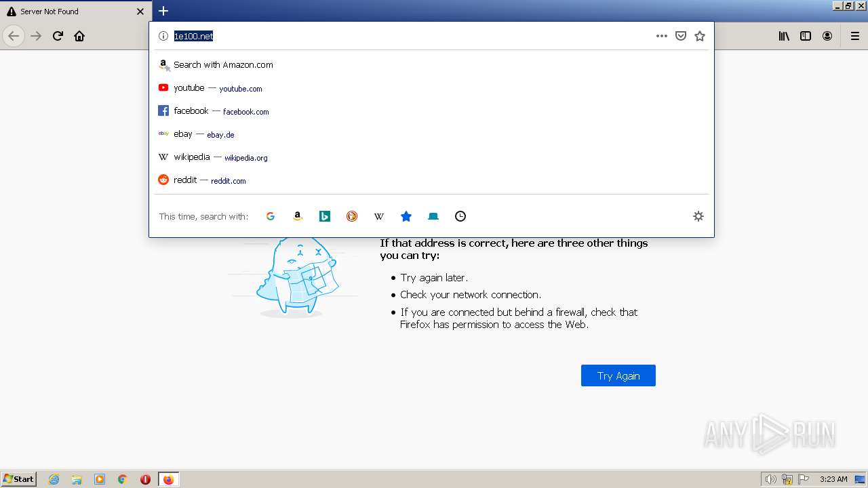Open media player from taskbar

pos(100,479)
